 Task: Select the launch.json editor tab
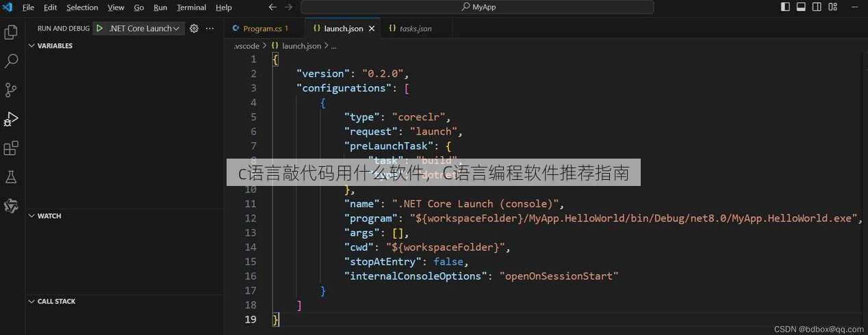343,29
